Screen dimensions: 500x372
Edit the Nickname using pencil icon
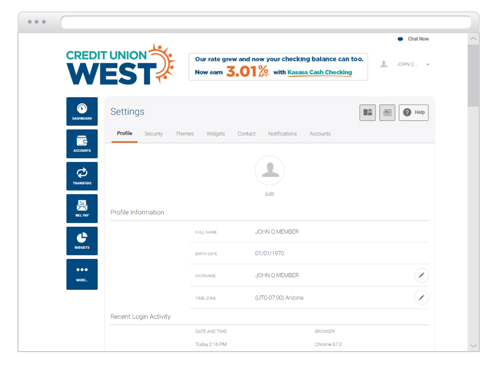coord(421,275)
